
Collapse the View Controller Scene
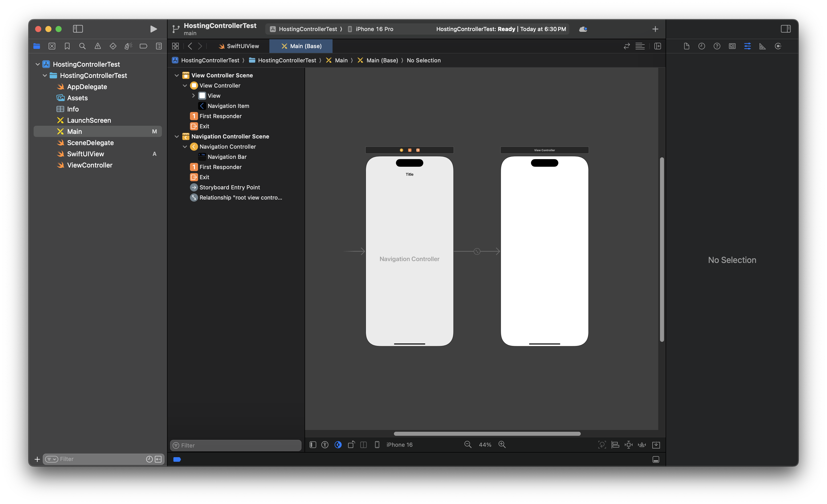pos(176,76)
